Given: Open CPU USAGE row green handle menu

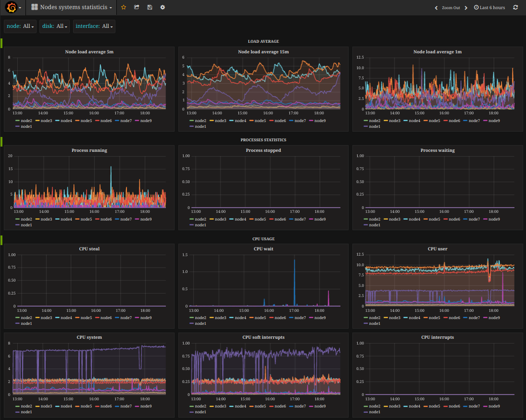Looking at the screenshot, I should tap(1, 240).
